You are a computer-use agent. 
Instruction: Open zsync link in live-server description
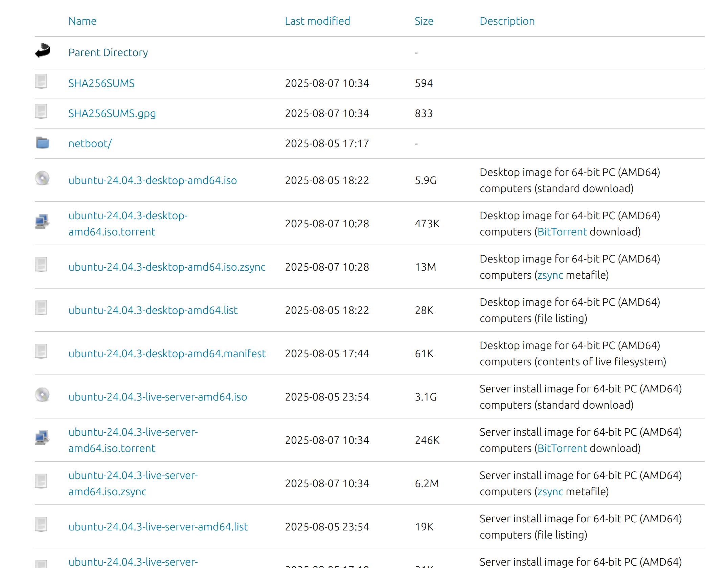pyautogui.click(x=550, y=492)
